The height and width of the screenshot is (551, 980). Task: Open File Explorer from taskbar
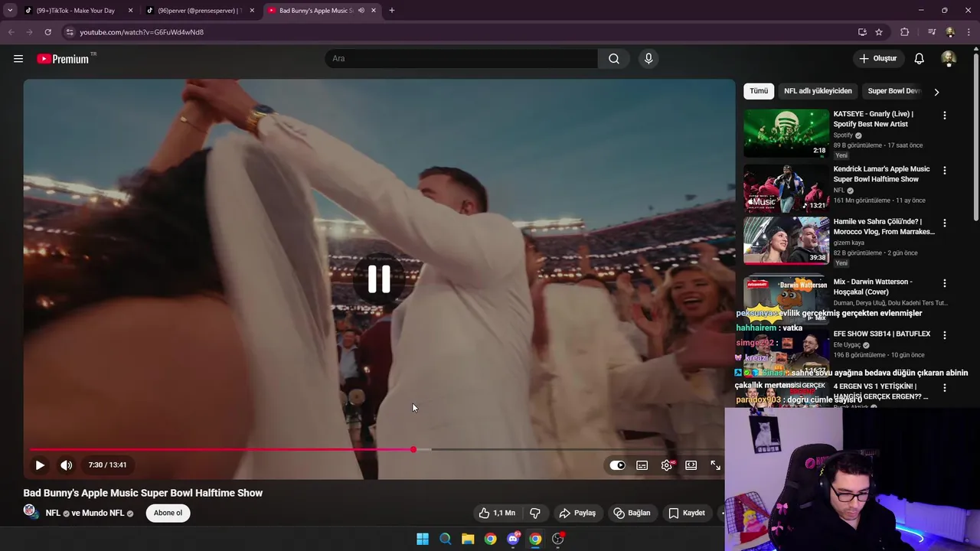[468, 539]
